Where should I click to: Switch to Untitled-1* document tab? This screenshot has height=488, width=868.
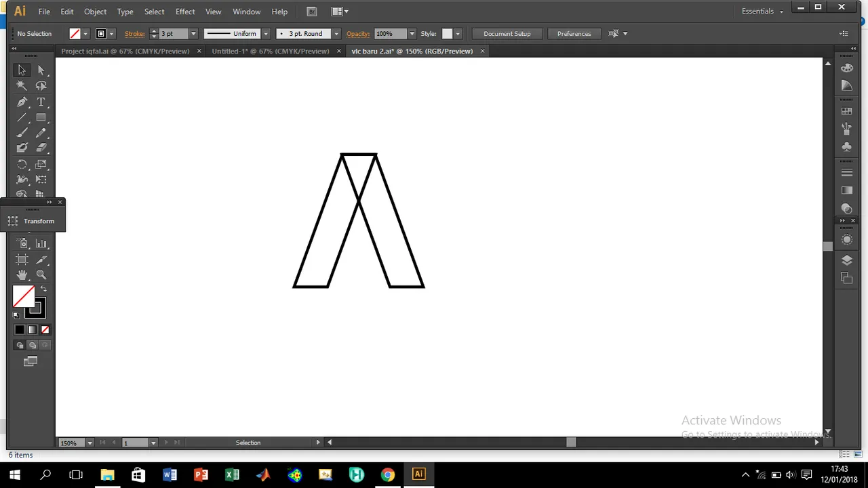coord(271,51)
